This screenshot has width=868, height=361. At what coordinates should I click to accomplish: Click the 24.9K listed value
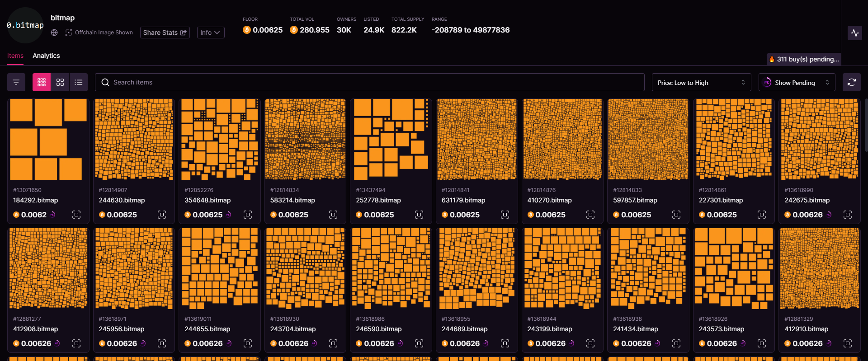tap(374, 30)
